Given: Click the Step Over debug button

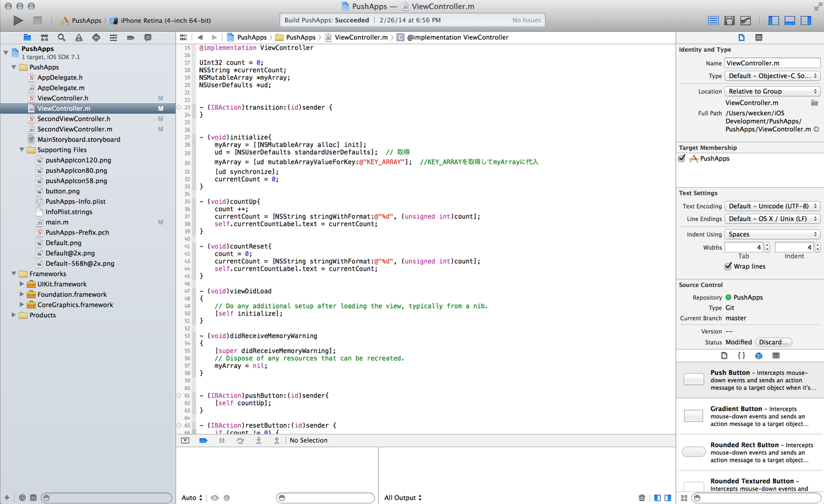Looking at the screenshot, I should pos(240,440).
